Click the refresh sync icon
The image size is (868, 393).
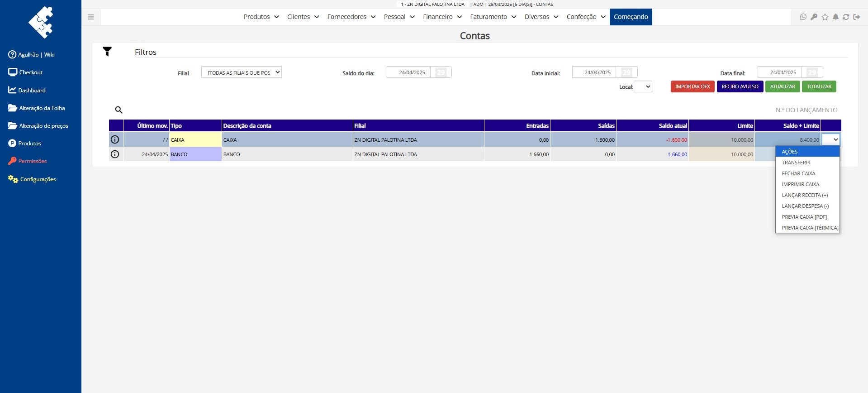click(x=846, y=17)
